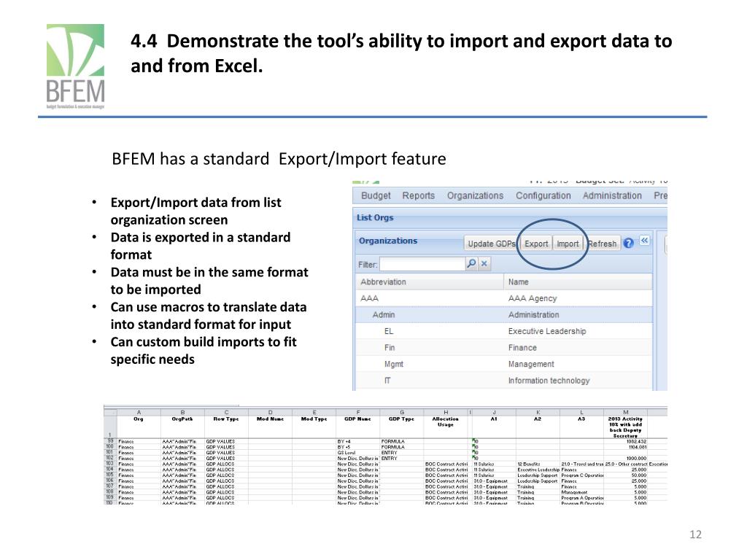This screenshot has height=560, width=747.
Task: Click the Administration name cell
Action: [533, 315]
